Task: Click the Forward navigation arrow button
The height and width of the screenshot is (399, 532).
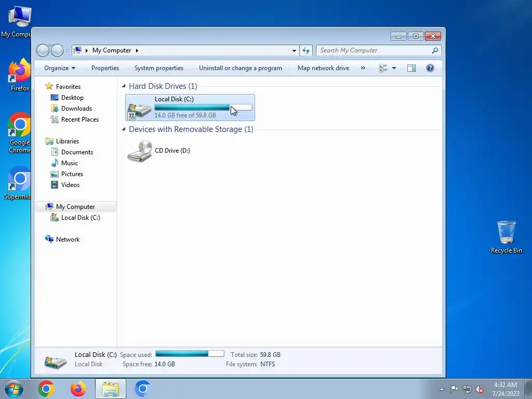Action: 57,50
